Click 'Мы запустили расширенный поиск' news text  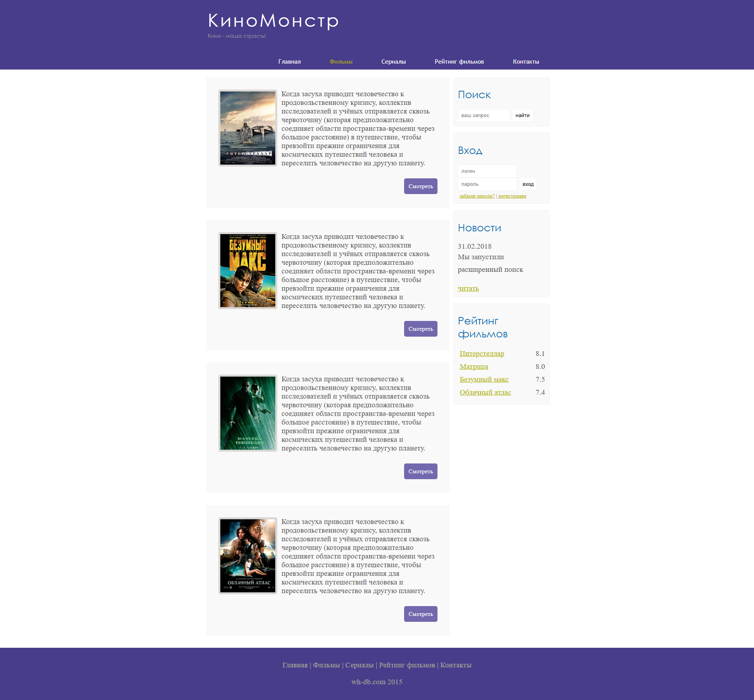click(490, 263)
